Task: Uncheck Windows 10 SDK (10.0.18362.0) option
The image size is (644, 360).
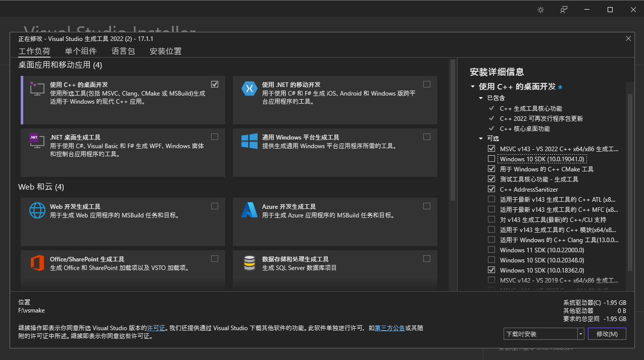Action: coord(491,270)
